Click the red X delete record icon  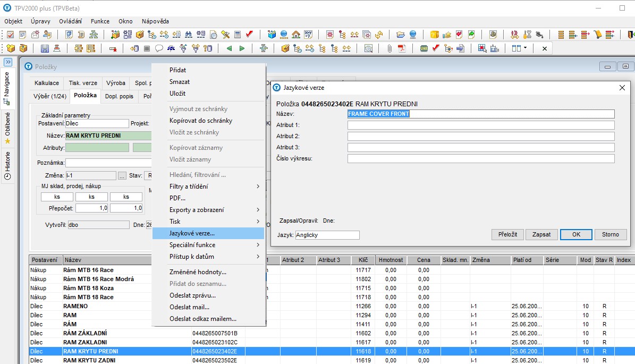(x=113, y=48)
